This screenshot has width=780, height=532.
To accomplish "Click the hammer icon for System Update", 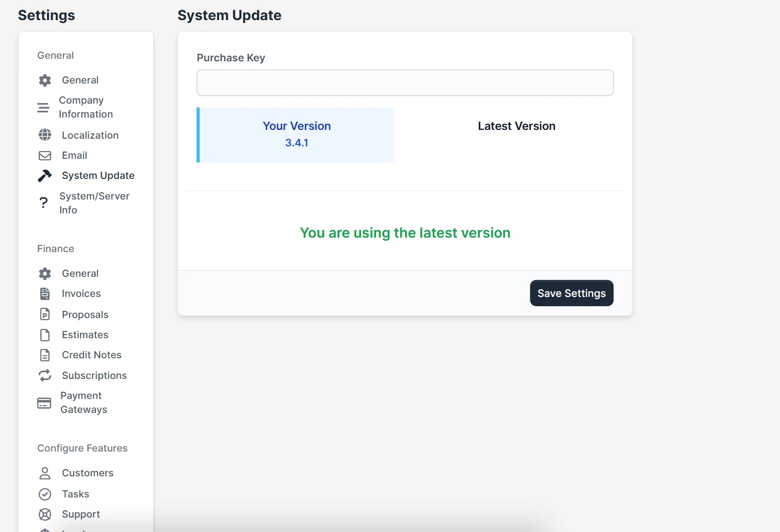I will (45, 176).
